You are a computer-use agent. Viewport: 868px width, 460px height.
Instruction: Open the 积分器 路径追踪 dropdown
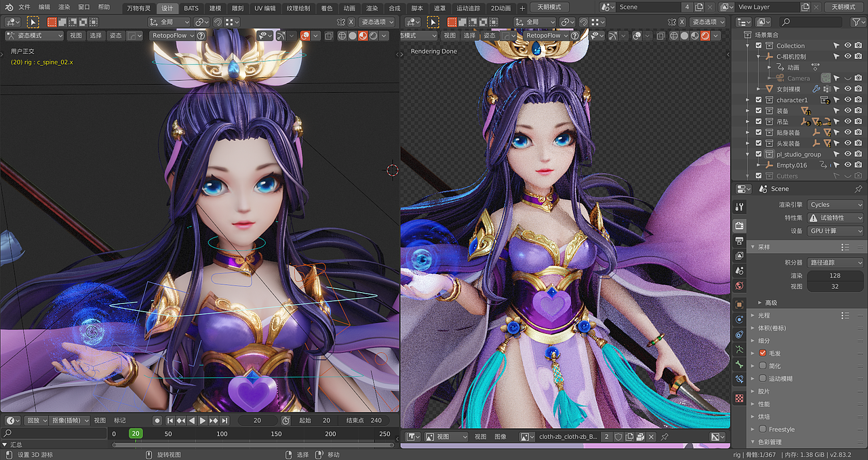[835, 262]
